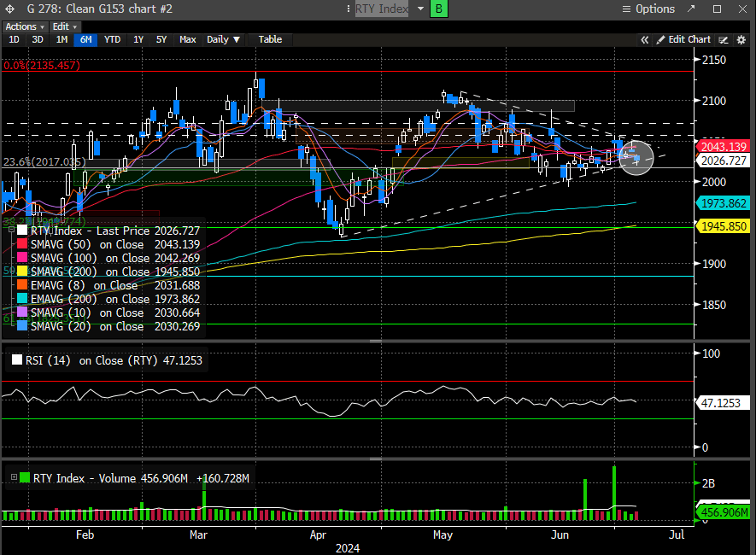Open the three-dot menu beside RTY Index
This screenshot has height=555, width=756.
coord(349,9)
